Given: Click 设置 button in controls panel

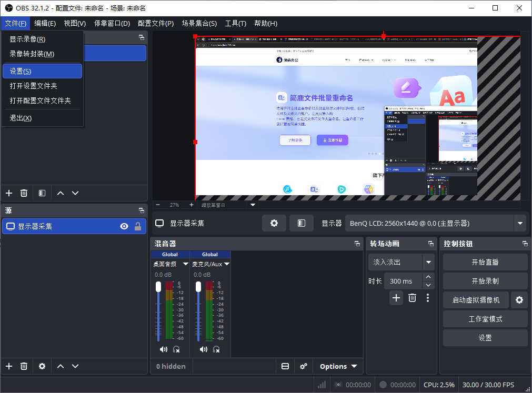Looking at the screenshot, I should point(485,338).
